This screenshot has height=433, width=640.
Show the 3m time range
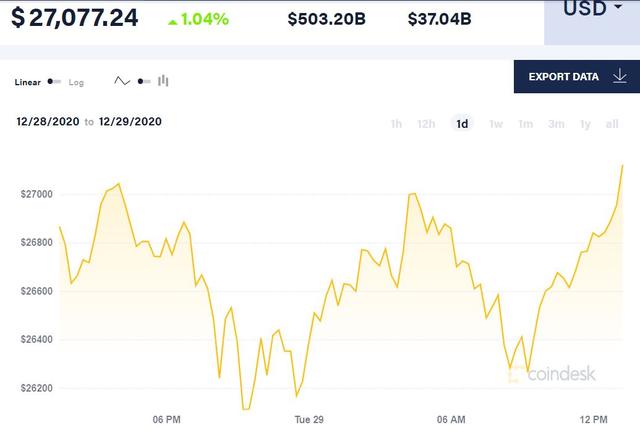(x=556, y=124)
